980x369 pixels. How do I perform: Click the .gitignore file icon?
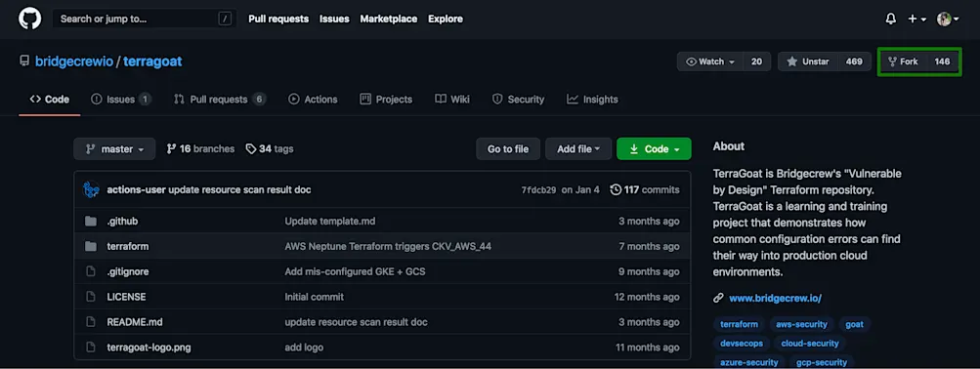(91, 271)
